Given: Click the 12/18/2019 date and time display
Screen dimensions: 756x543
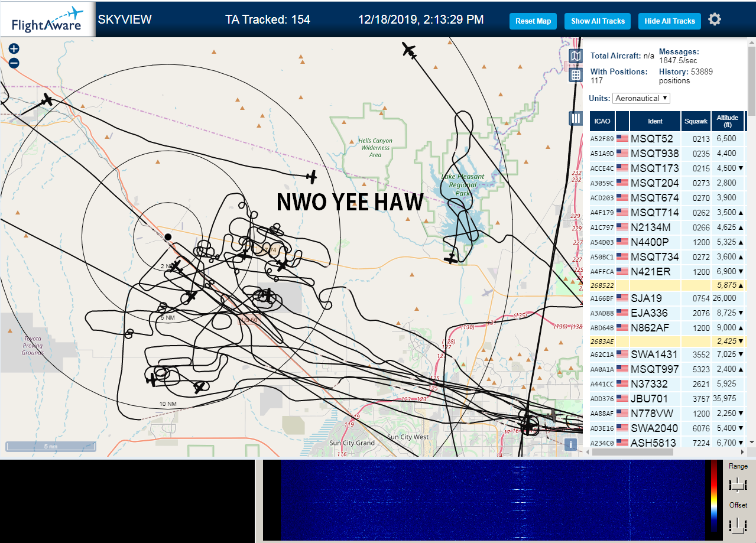Looking at the screenshot, I should [421, 19].
